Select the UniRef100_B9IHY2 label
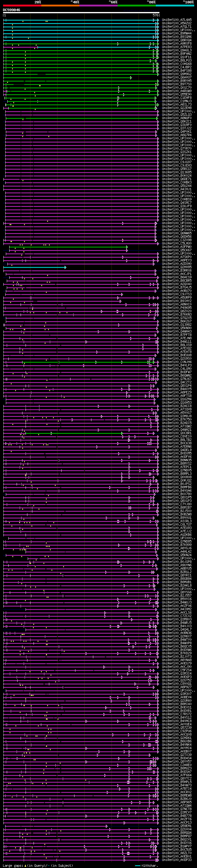 176,301
